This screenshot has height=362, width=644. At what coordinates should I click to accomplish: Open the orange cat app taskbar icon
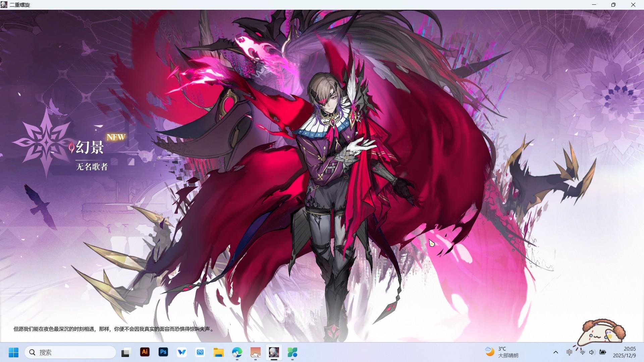point(256,352)
